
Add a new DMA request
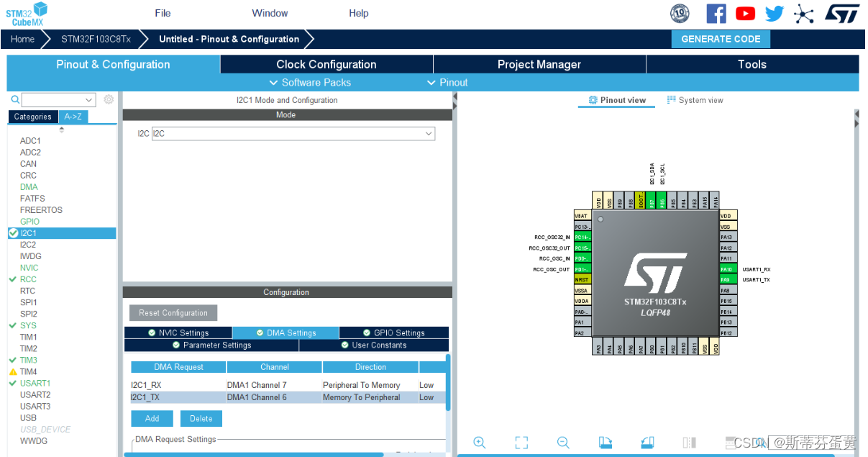(152, 418)
